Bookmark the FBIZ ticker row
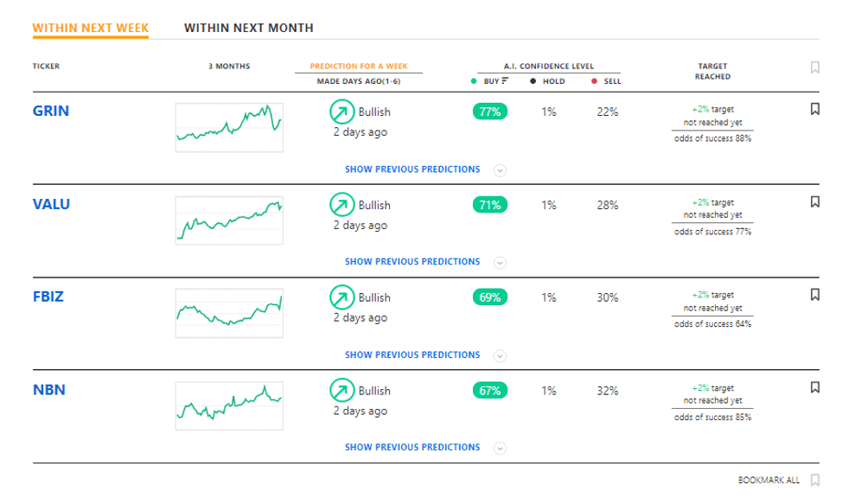 (x=814, y=295)
